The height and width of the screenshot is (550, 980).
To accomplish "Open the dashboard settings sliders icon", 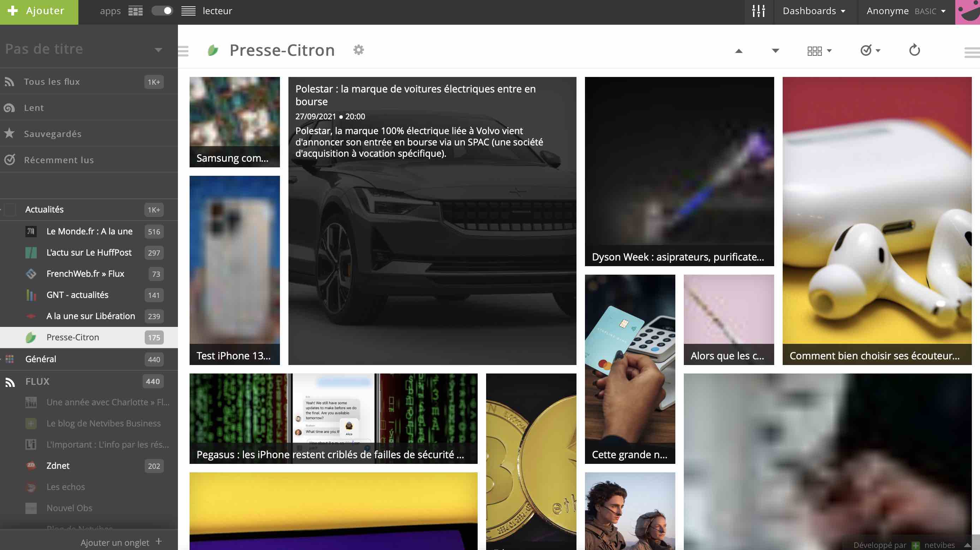I will click(x=759, y=11).
